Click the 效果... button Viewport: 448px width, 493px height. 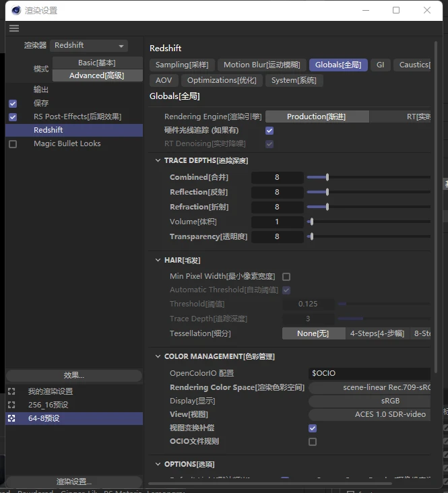coord(73,375)
